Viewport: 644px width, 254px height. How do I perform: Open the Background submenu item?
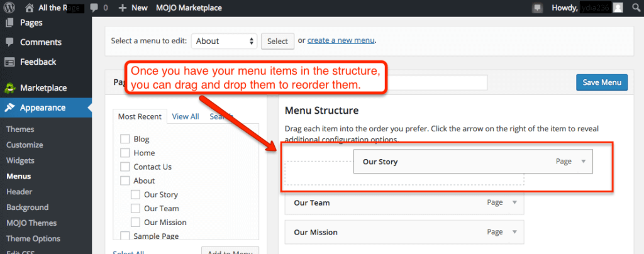point(27,207)
